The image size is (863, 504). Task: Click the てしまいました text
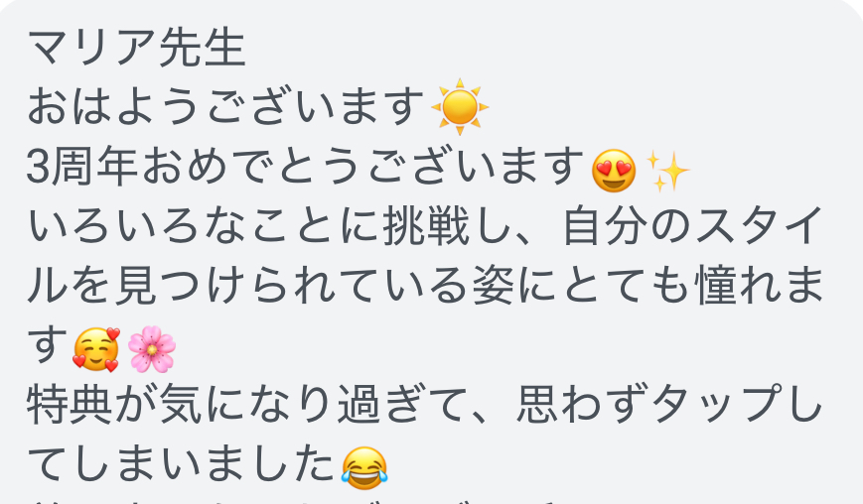pos(181,465)
